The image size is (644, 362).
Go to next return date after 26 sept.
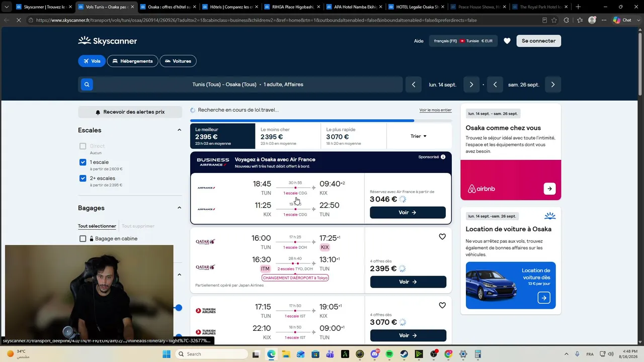pos(552,84)
